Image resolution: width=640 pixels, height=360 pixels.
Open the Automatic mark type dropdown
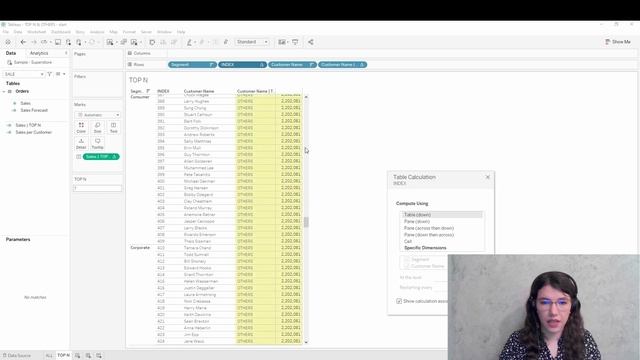click(98, 115)
